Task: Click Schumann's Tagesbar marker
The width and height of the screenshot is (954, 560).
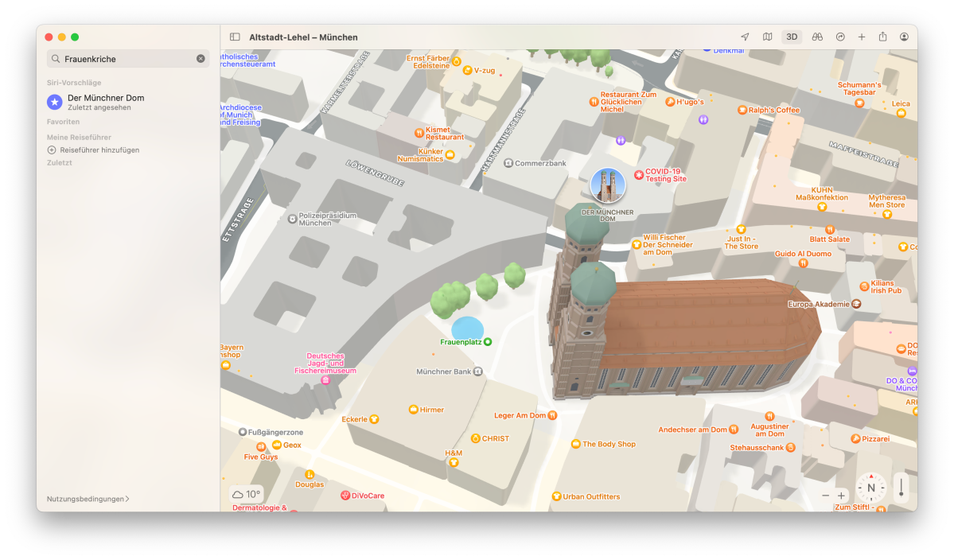Action: [x=859, y=103]
